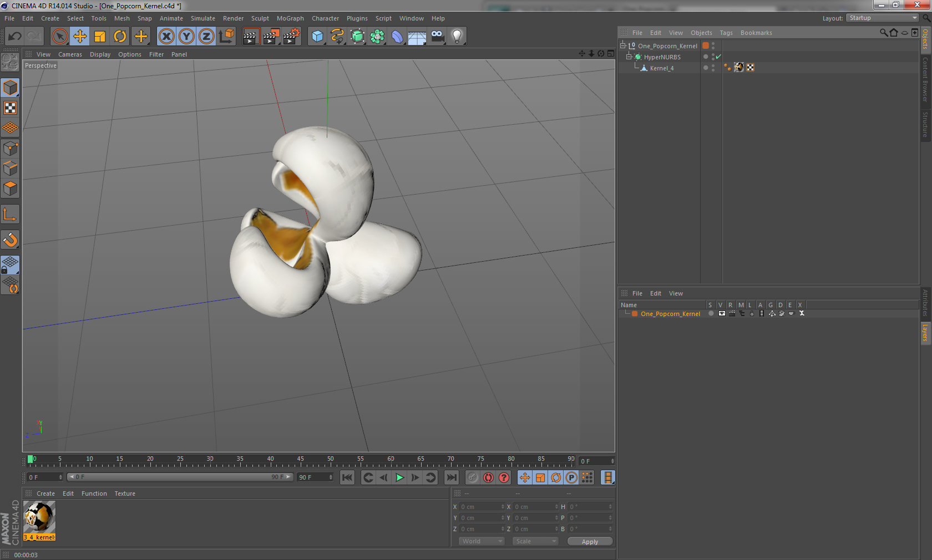Activate the Move tool
Viewport: 932px width, 560px height.
coord(80,37)
